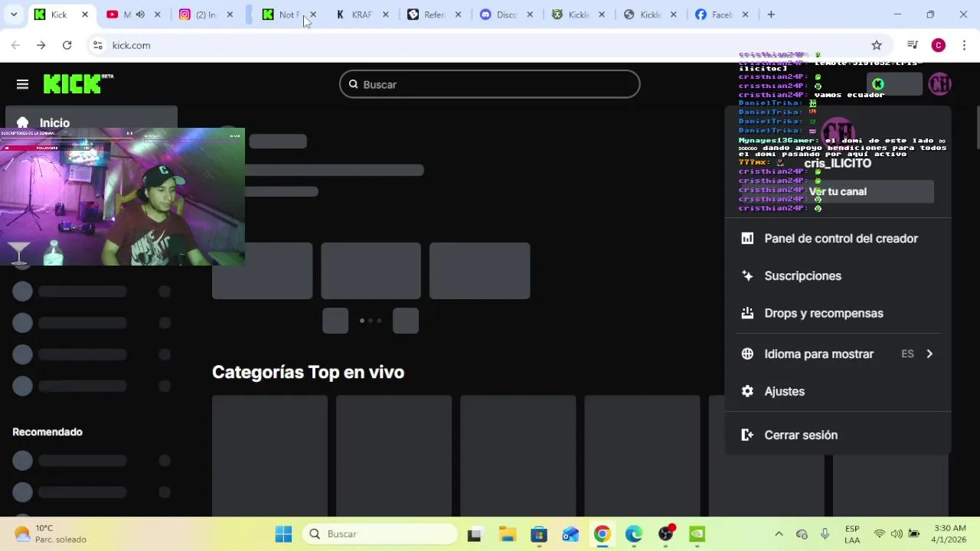
Task: Click the Windows taskbar search box
Action: point(380,534)
